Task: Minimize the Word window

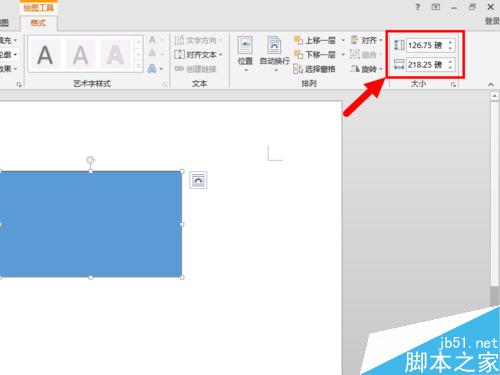Action: 454,7
